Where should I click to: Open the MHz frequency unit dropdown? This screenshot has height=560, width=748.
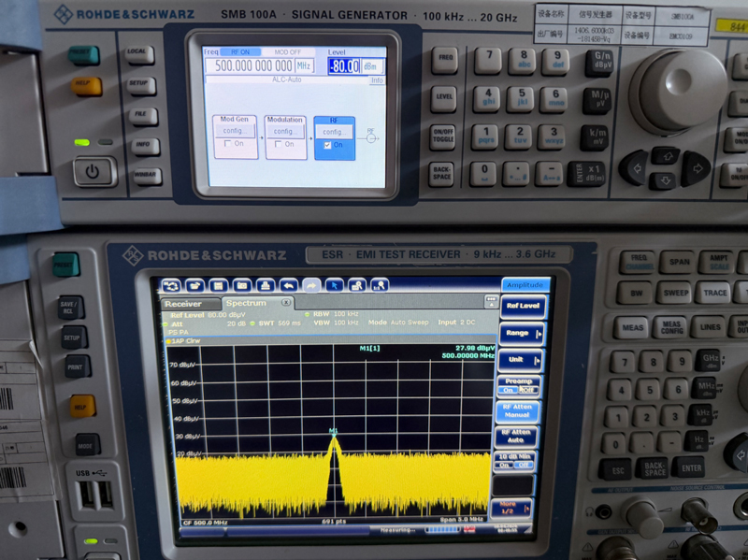305,65
